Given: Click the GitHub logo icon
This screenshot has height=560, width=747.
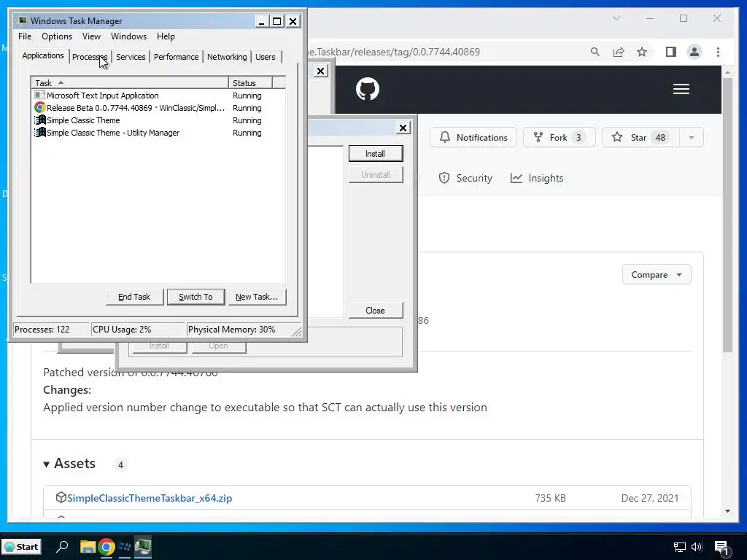Looking at the screenshot, I should click(x=368, y=89).
